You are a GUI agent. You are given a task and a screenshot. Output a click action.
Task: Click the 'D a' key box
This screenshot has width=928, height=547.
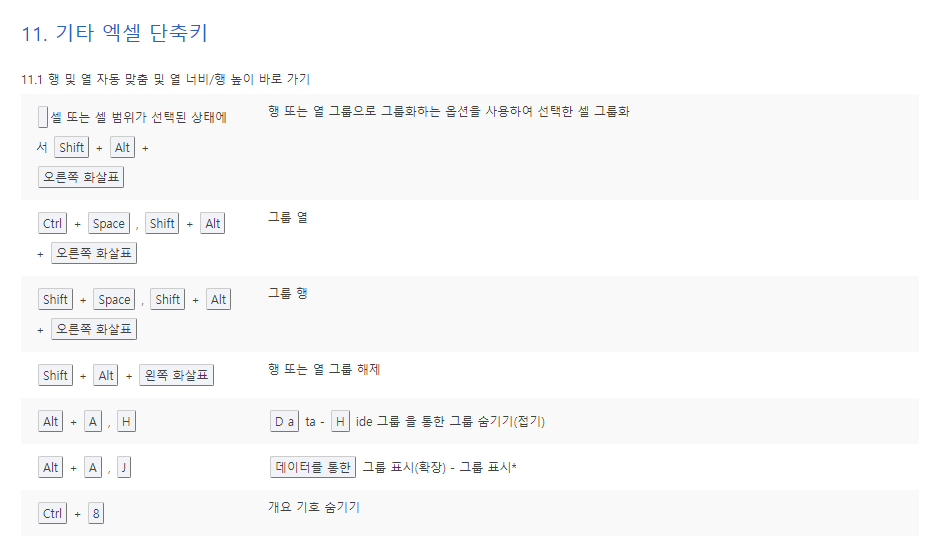tap(284, 421)
